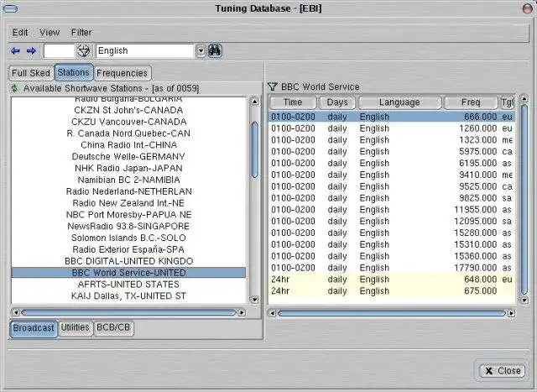Select the 9410.000 frequency row
The image size is (537, 392).
tap(392, 175)
